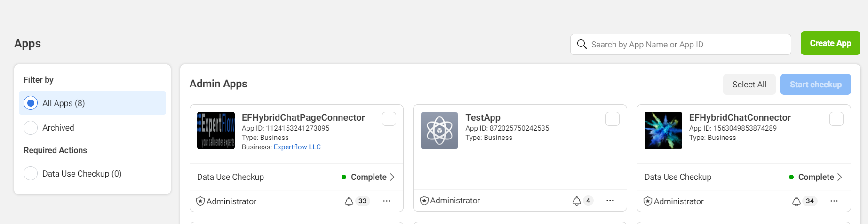Open TestApp three-dot menu
The height and width of the screenshot is (224, 868).
(x=610, y=201)
